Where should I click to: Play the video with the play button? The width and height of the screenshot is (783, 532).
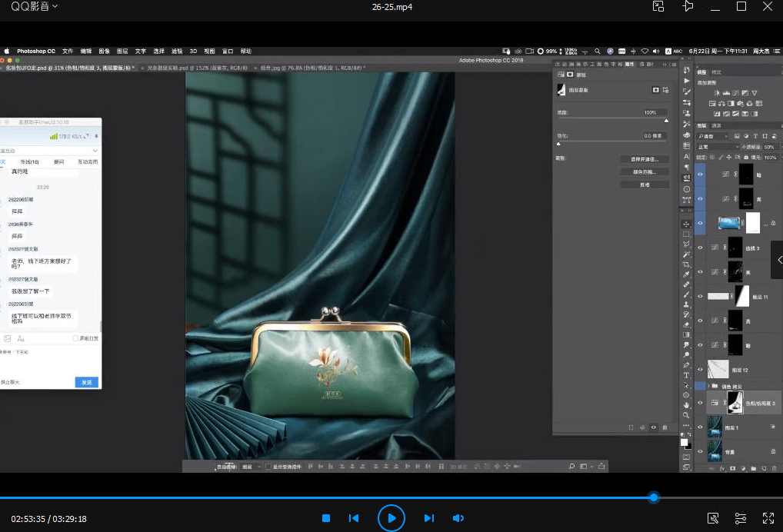point(391,518)
